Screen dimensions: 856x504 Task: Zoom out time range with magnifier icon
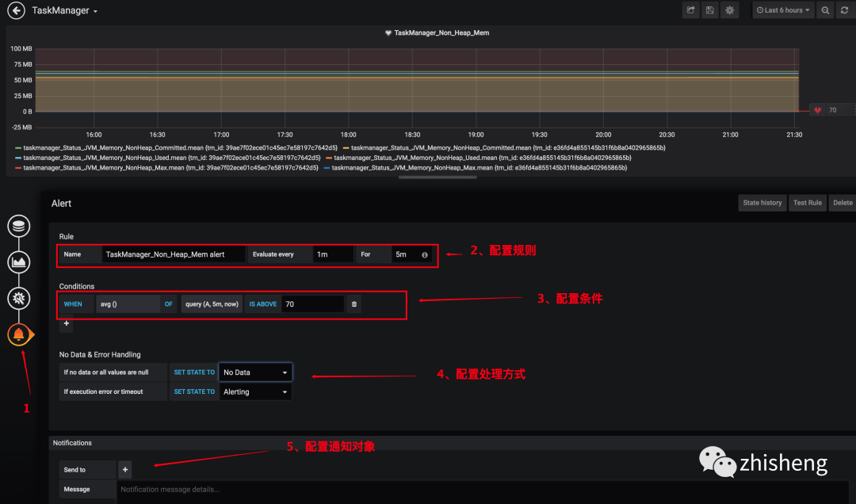tap(825, 10)
